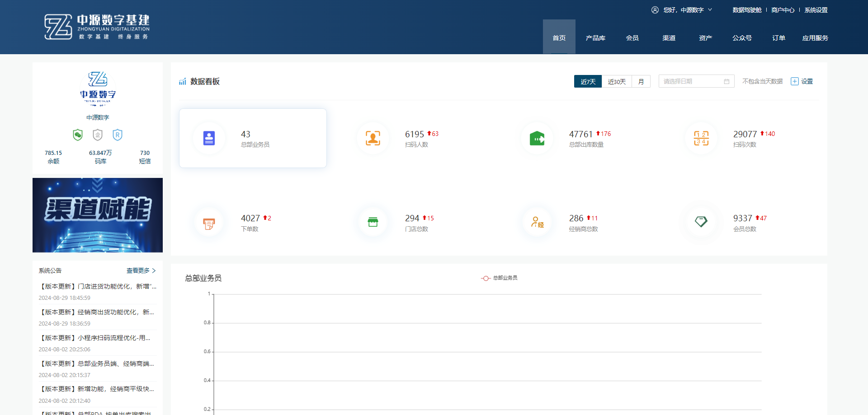Image resolution: width=868 pixels, height=415 pixels.
Task: Open the 订单 nav menu
Action: click(778, 38)
